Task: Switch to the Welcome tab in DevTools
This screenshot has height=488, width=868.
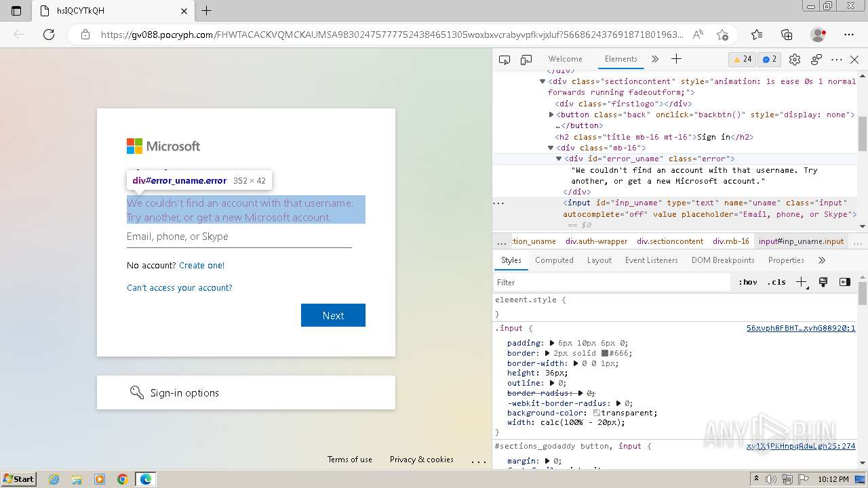Action: (566, 59)
